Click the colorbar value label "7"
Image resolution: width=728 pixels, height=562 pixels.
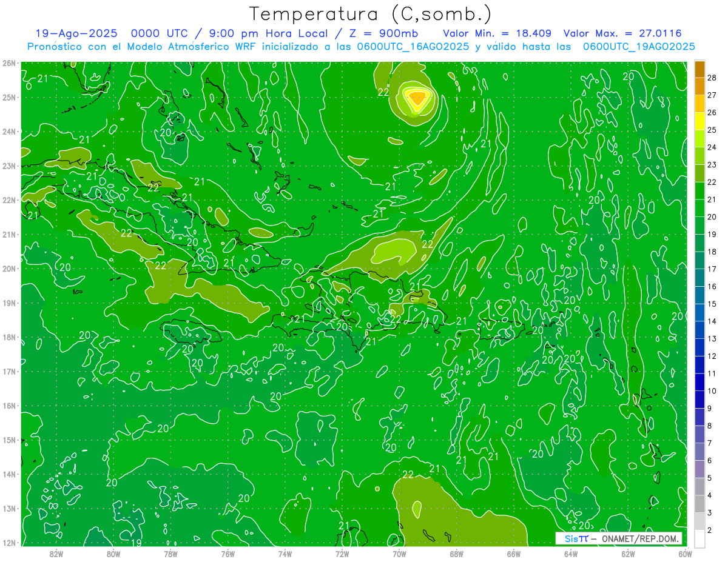pyautogui.click(x=710, y=443)
